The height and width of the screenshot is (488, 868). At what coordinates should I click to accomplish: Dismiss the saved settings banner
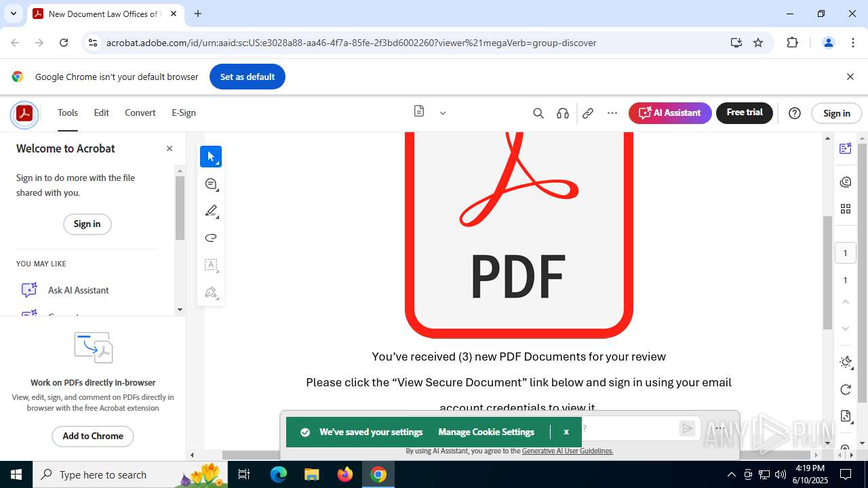coord(566,432)
